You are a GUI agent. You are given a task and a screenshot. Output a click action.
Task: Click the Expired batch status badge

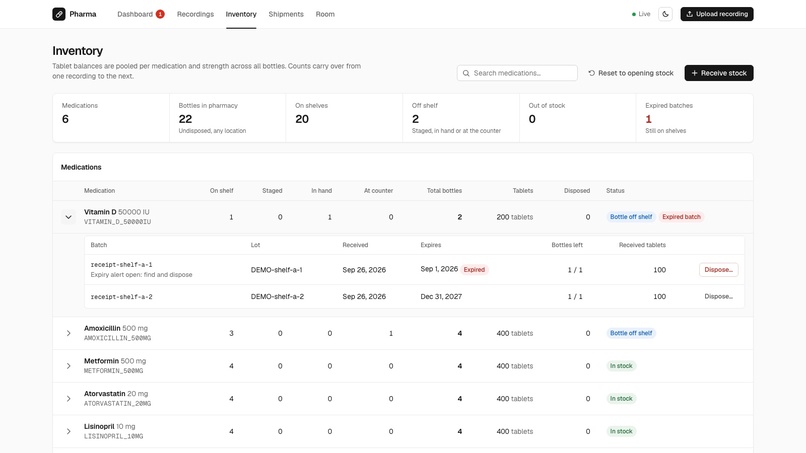coord(681,217)
